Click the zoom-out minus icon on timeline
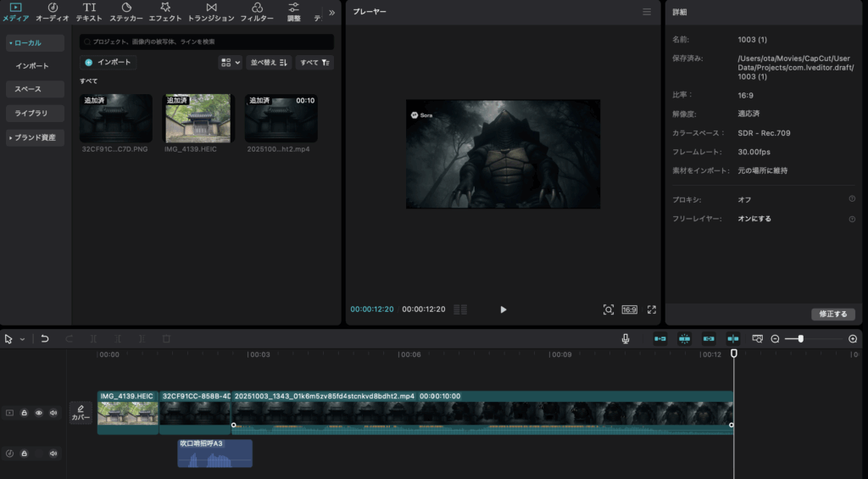 (x=775, y=339)
